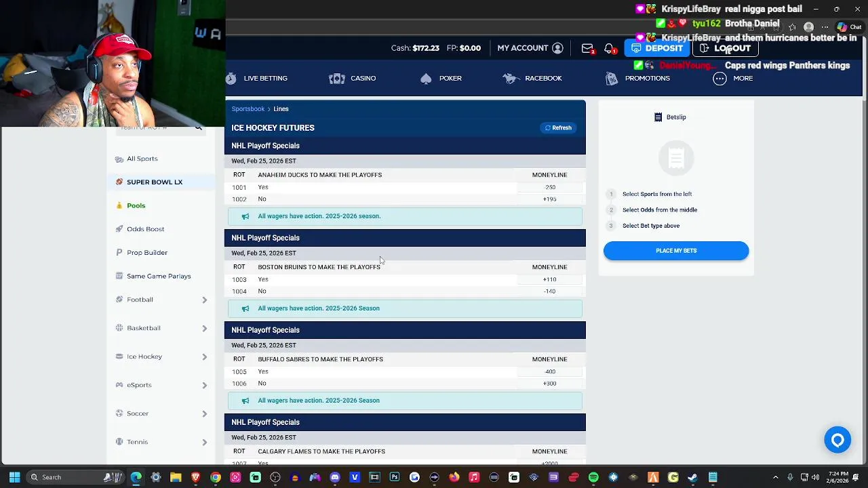Click the Odds Boost sidebar icon
Viewport: 868px width, 488px height.
tap(119, 229)
